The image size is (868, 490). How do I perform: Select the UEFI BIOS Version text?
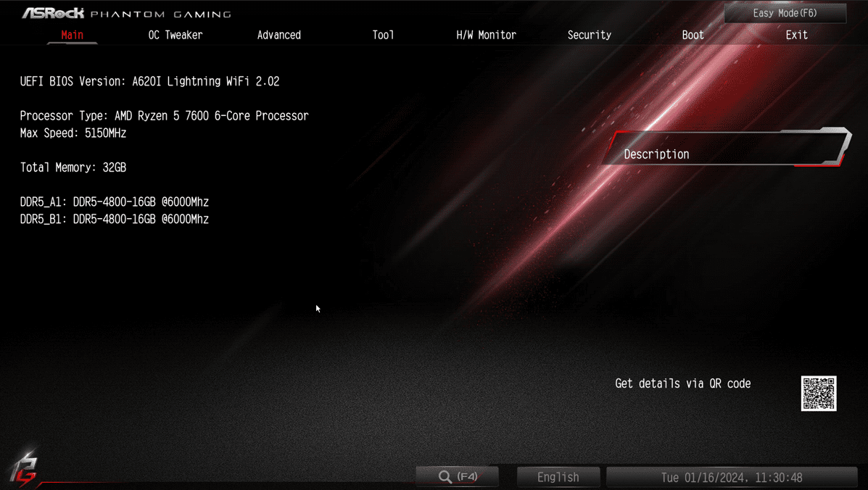[149, 81]
